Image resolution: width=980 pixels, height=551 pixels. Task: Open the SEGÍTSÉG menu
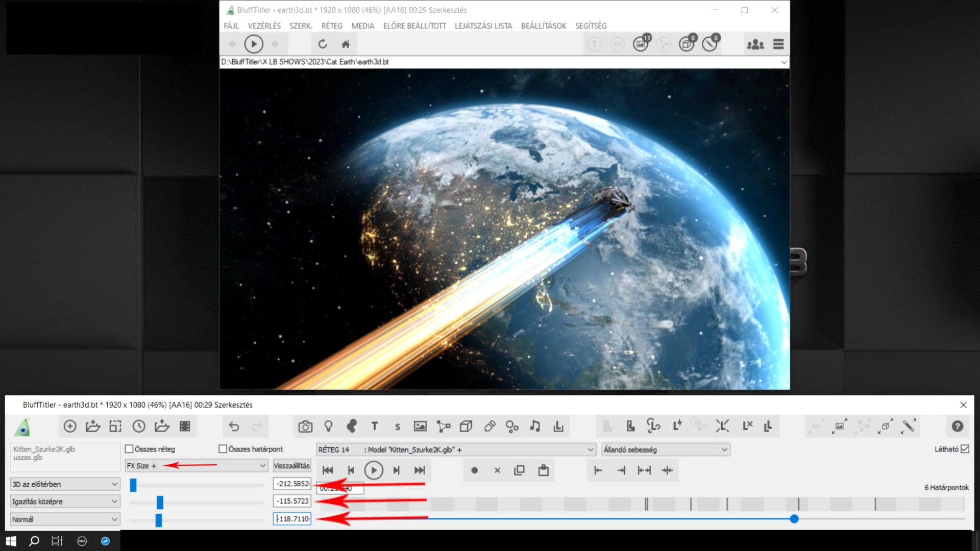pos(591,26)
